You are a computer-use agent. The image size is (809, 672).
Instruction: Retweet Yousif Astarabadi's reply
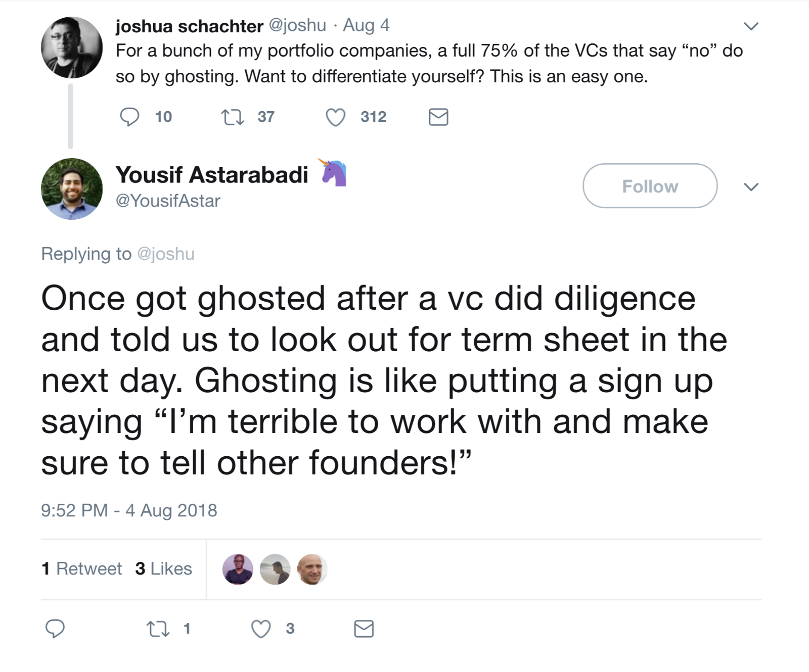click(x=158, y=629)
